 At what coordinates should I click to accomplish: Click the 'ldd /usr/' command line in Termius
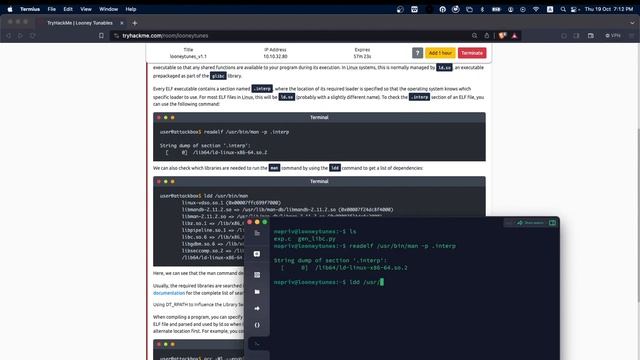click(x=329, y=282)
